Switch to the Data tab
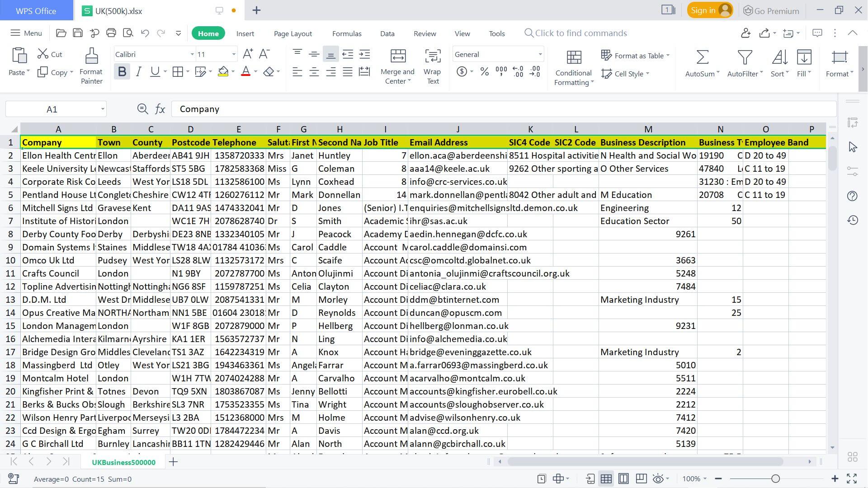The image size is (868, 488). [387, 33]
